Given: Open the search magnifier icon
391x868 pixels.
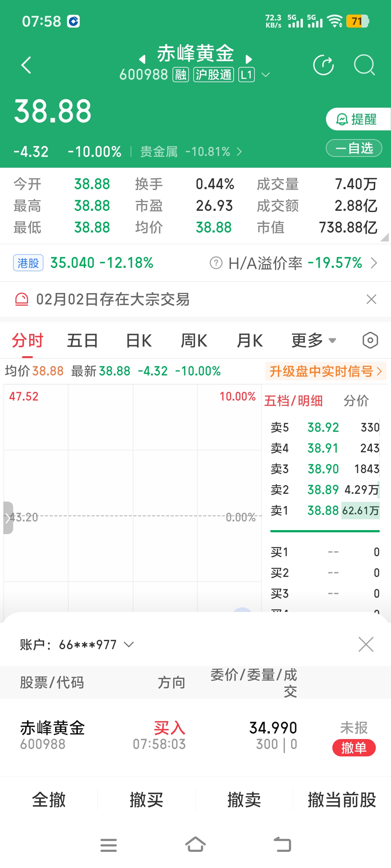Looking at the screenshot, I should tap(364, 65).
